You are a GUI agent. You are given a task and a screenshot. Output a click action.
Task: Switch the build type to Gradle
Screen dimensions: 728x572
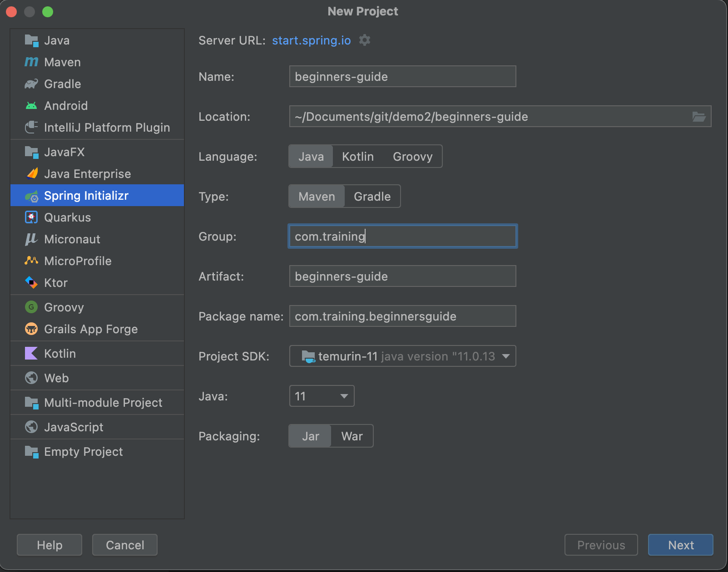tap(372, 196)
